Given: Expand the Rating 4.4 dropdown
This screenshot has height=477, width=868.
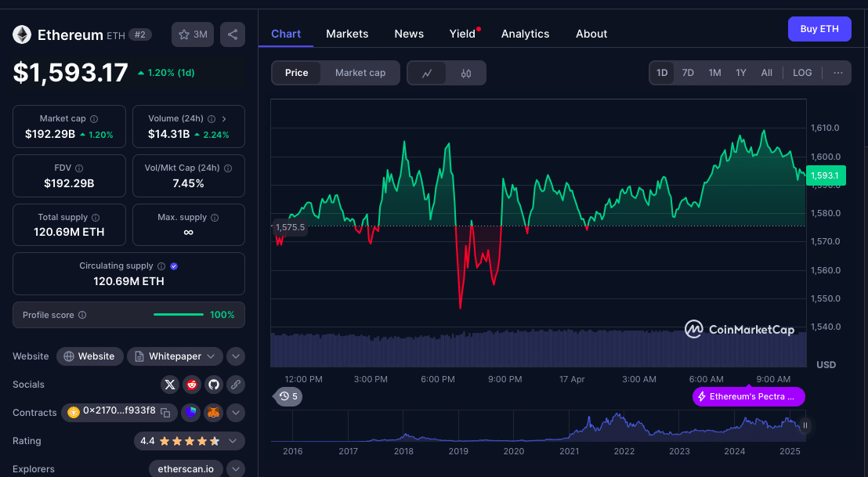Looking at the screenshot, I should (233, 441).
